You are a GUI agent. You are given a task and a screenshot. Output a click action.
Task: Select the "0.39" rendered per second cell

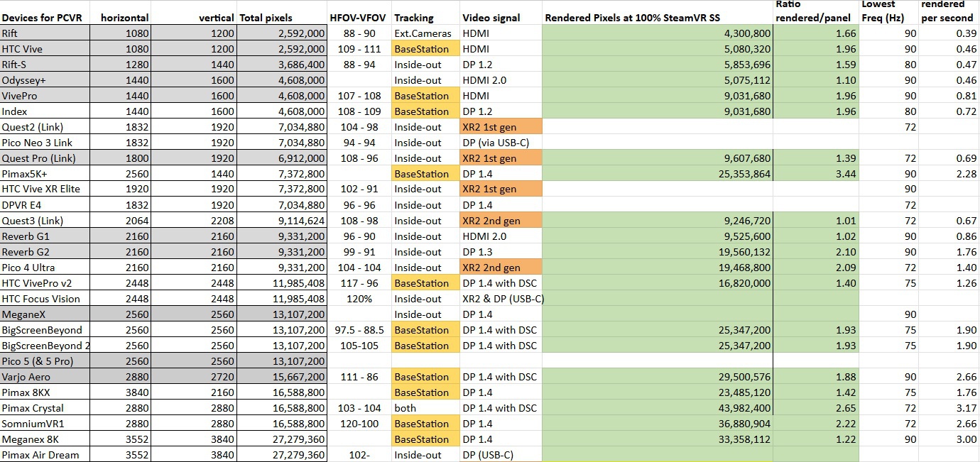pyautogui.click(x=949, y=33)
